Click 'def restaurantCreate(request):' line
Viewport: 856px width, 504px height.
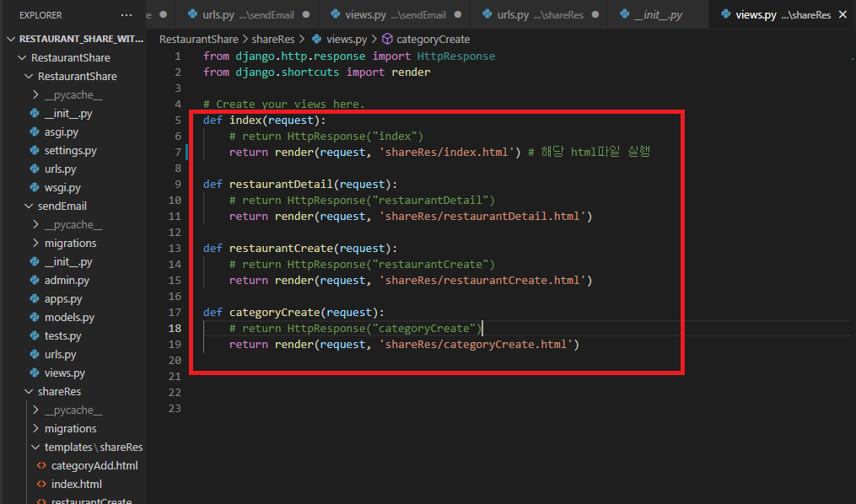tap(300, 248)
